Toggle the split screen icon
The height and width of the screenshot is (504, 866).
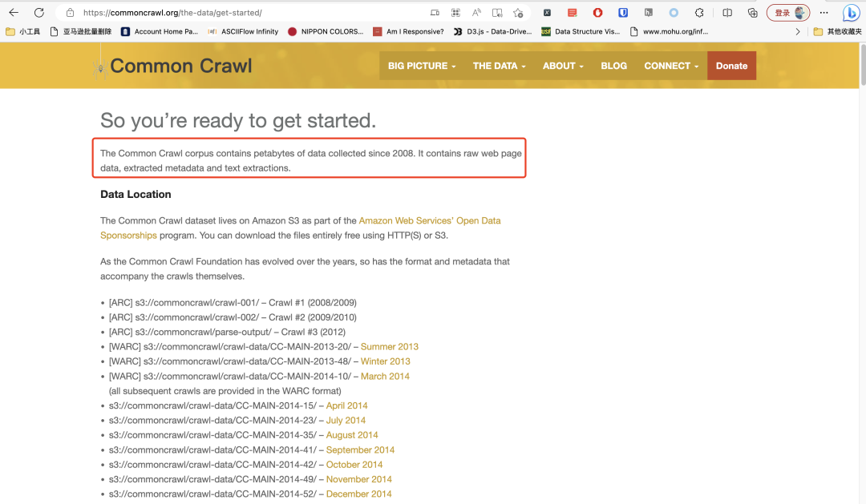[727, 13]
